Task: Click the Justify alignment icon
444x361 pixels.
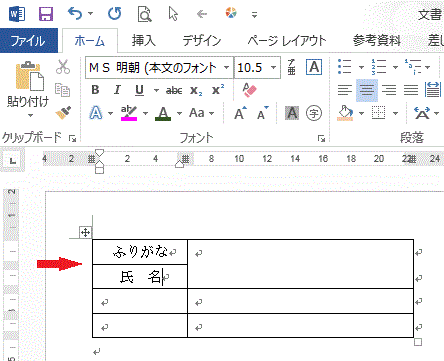Action: 411,90
